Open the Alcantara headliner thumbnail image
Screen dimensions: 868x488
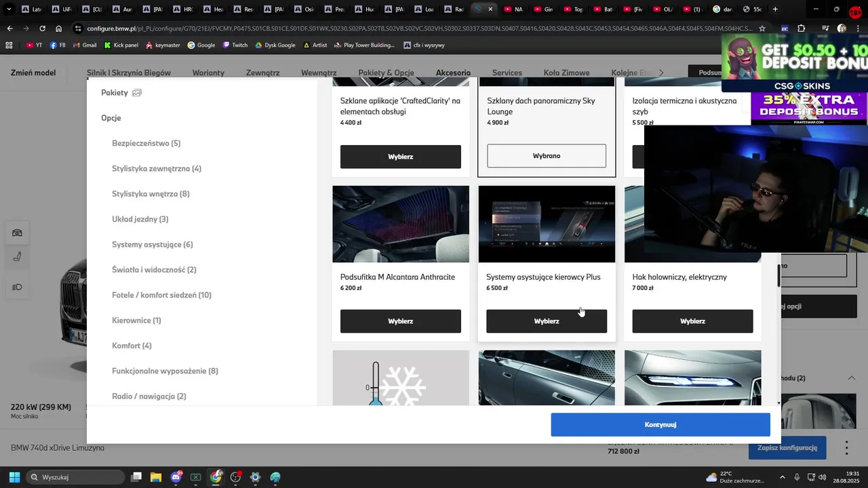tap(401, 224)
